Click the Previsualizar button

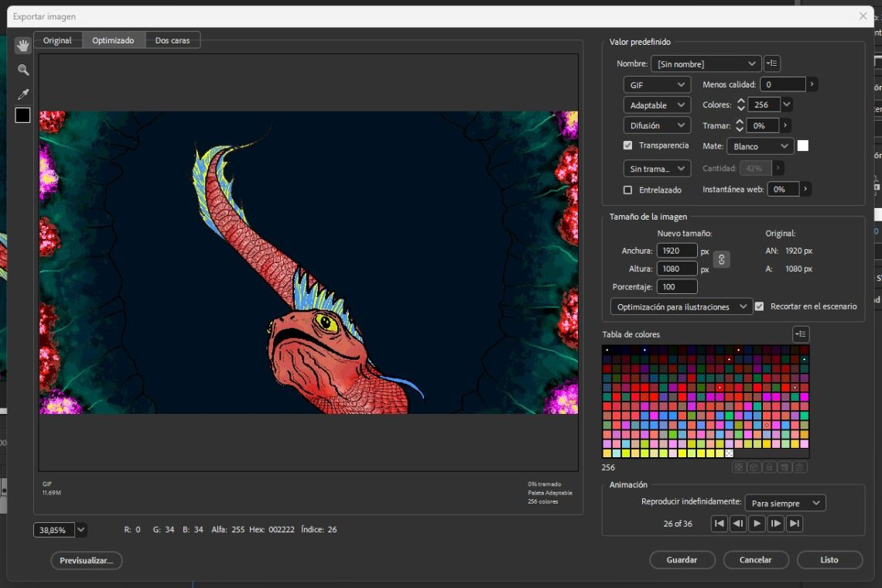87,560
